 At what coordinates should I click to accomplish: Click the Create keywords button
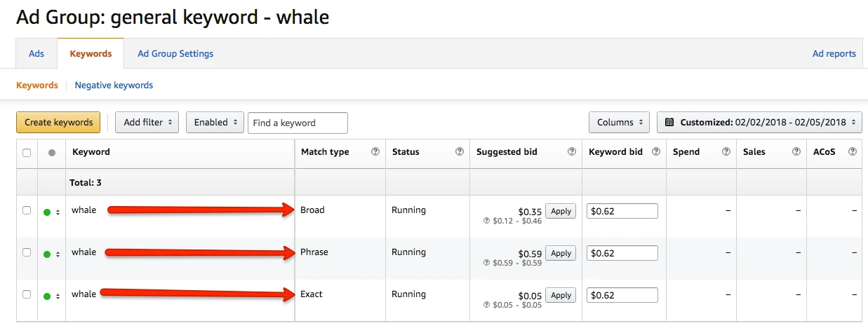tap(58, 122)
